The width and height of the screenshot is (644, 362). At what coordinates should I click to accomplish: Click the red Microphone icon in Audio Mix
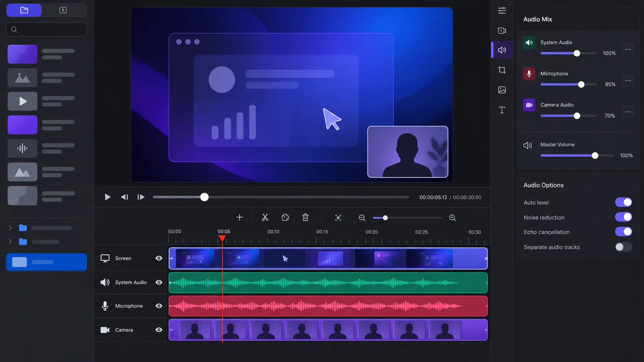[529, 74]
